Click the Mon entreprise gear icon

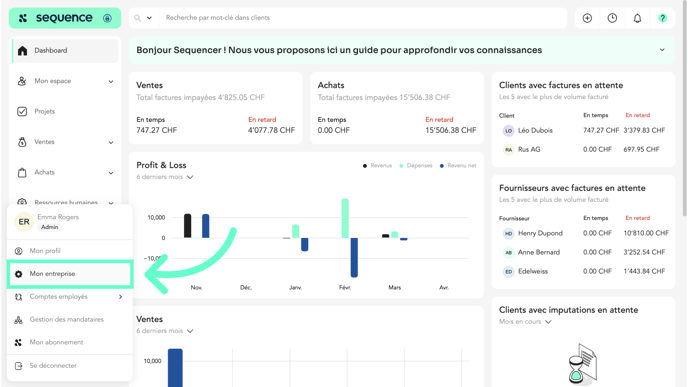(x=18, y=274)
